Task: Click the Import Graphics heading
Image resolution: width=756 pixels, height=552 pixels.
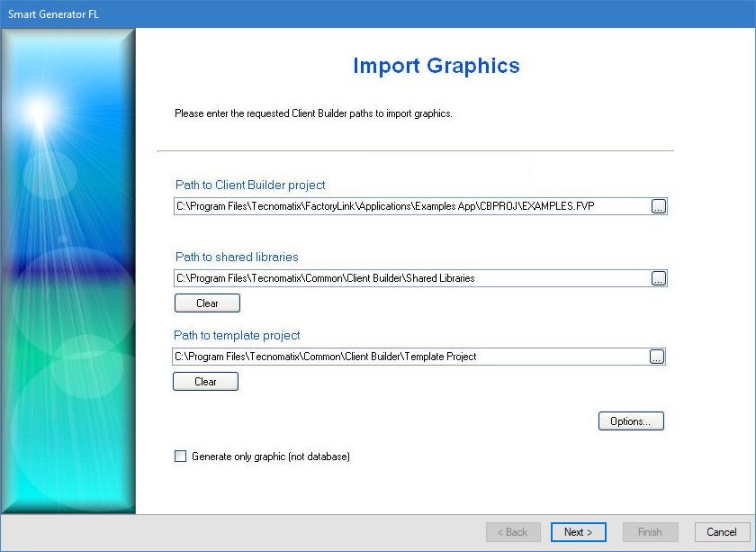Action: [436, 66]
